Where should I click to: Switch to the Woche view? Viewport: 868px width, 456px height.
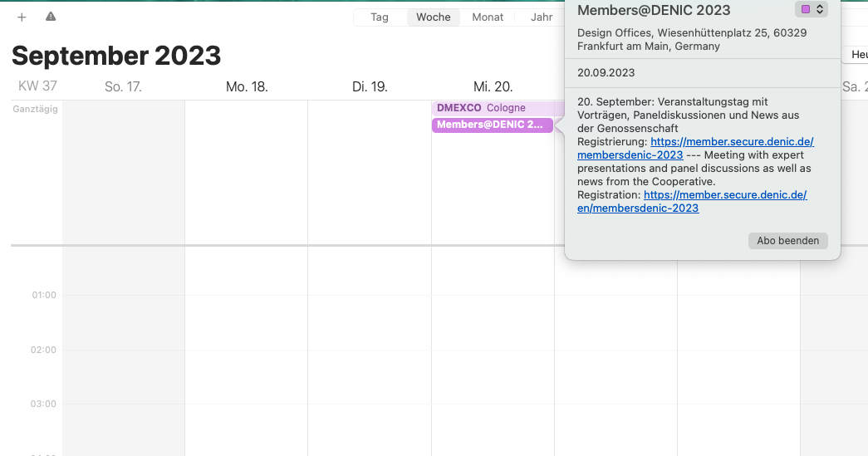click(434, 17)
